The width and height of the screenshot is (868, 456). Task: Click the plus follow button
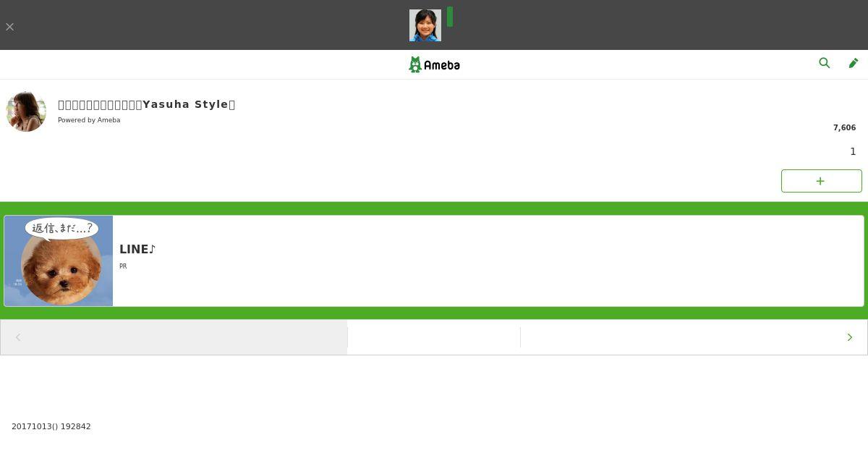821,181
